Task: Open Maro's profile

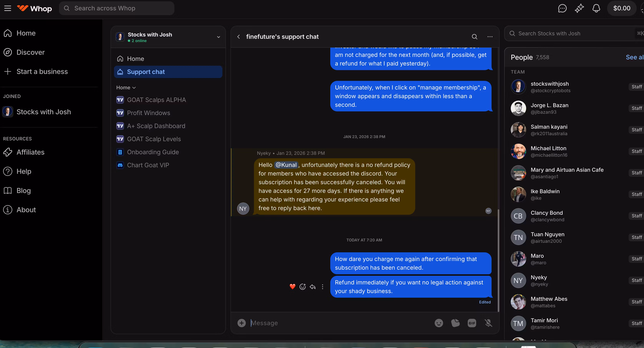Action: pos(577,259)
